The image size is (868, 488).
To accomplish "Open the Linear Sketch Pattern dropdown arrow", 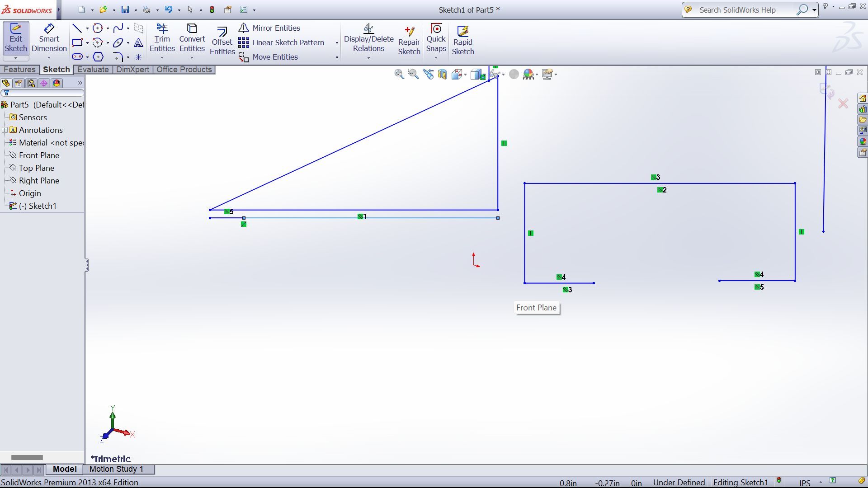I will [x=337, y=43].
